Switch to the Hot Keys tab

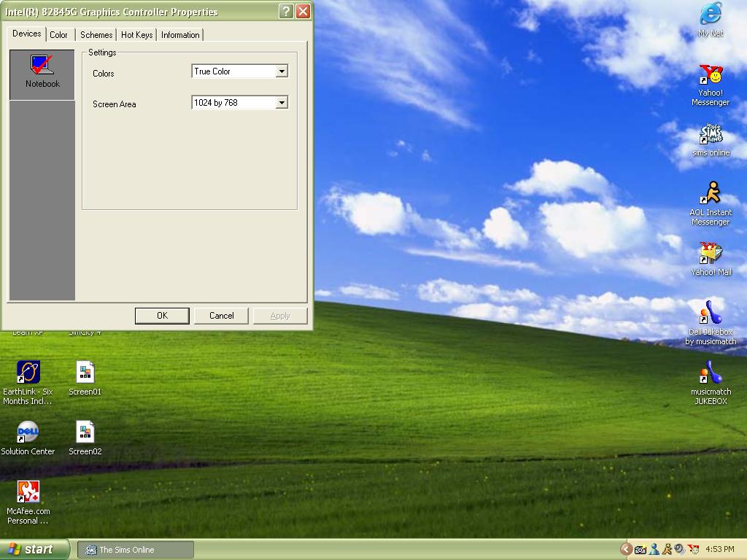(136, 35)
